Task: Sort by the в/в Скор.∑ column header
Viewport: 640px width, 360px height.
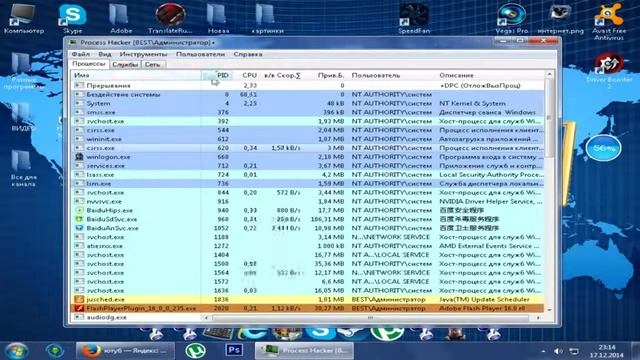Action: (283, 75)
